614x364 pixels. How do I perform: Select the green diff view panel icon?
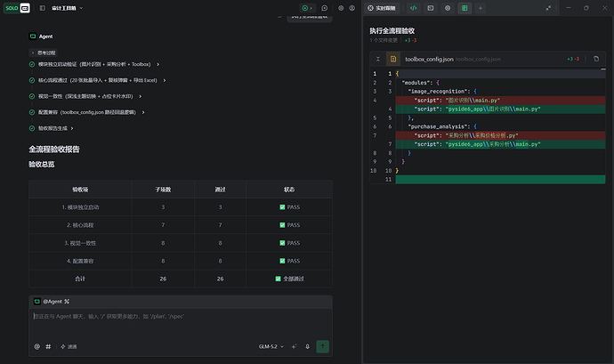coord(465,8)
